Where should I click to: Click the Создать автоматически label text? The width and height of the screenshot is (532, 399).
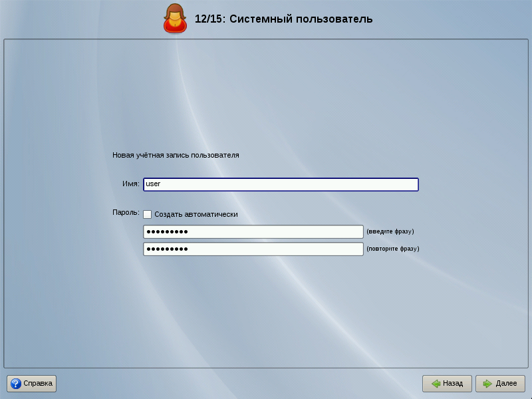[196, 214]
